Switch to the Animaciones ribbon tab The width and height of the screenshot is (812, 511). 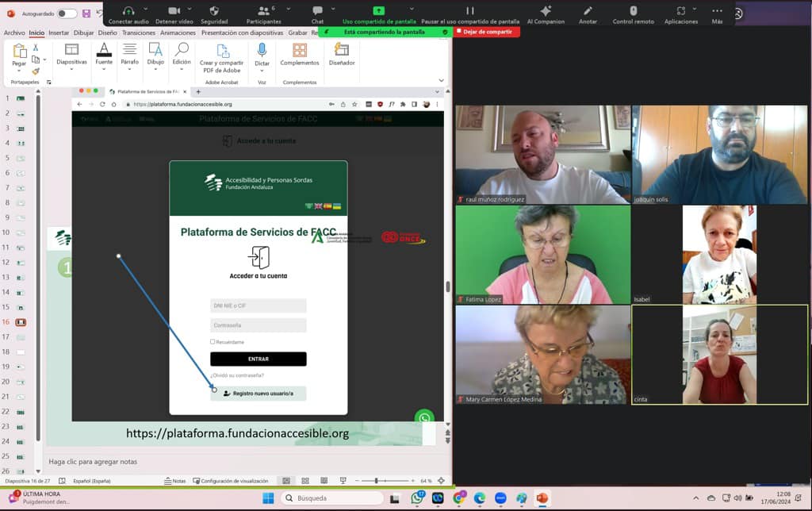point(178,33)
